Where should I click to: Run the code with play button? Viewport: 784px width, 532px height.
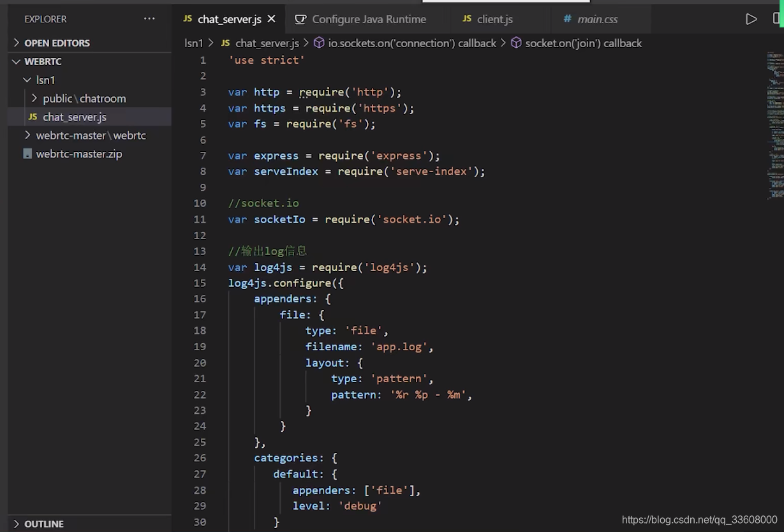coord(751,19)
